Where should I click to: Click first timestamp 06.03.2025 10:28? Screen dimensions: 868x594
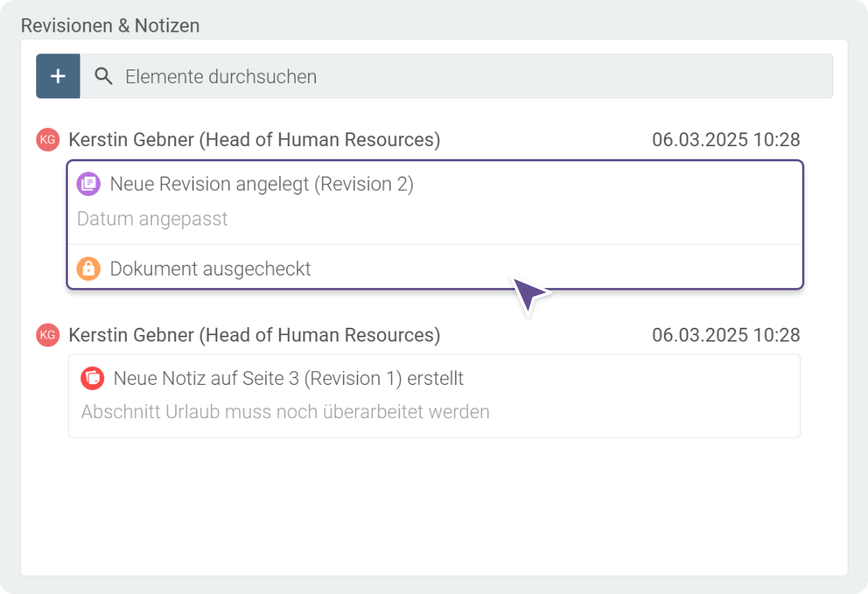tap(726, 140)
